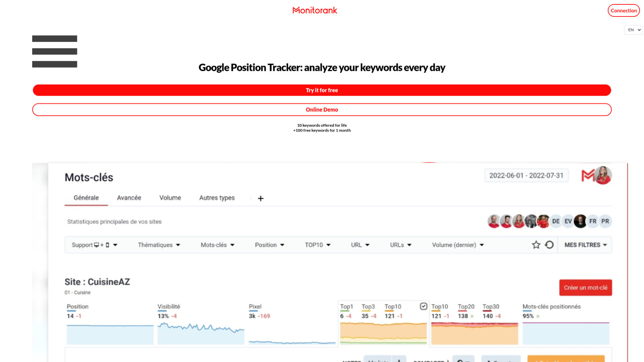Click the Mots-clés page title
This screenshot has width=644, height=362.
89,177
